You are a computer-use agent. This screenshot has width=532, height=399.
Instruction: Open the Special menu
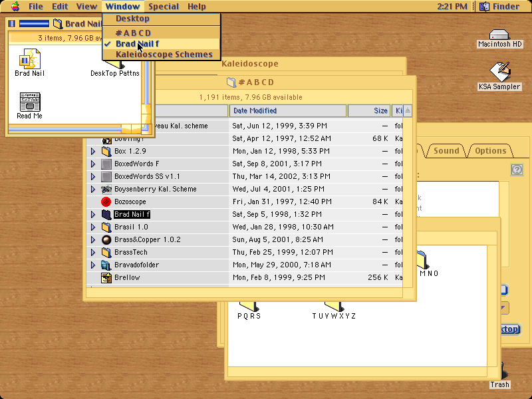(164, 7)
